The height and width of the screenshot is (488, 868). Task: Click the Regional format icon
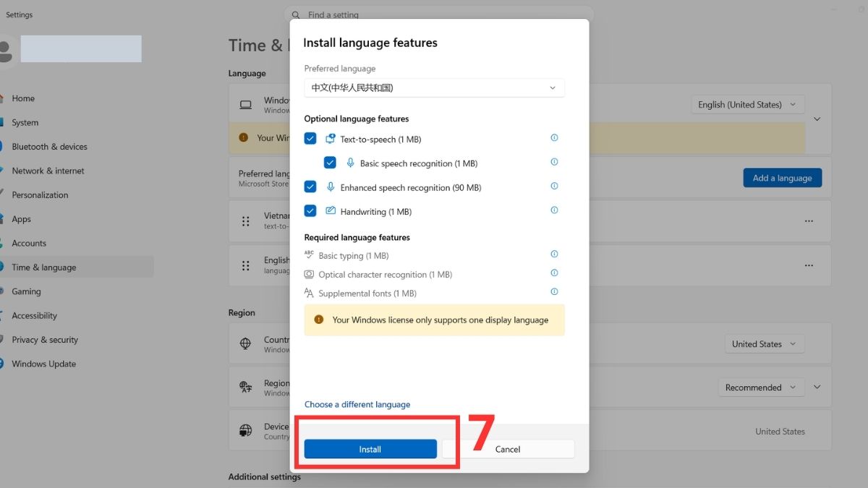(x=246, y=388)
